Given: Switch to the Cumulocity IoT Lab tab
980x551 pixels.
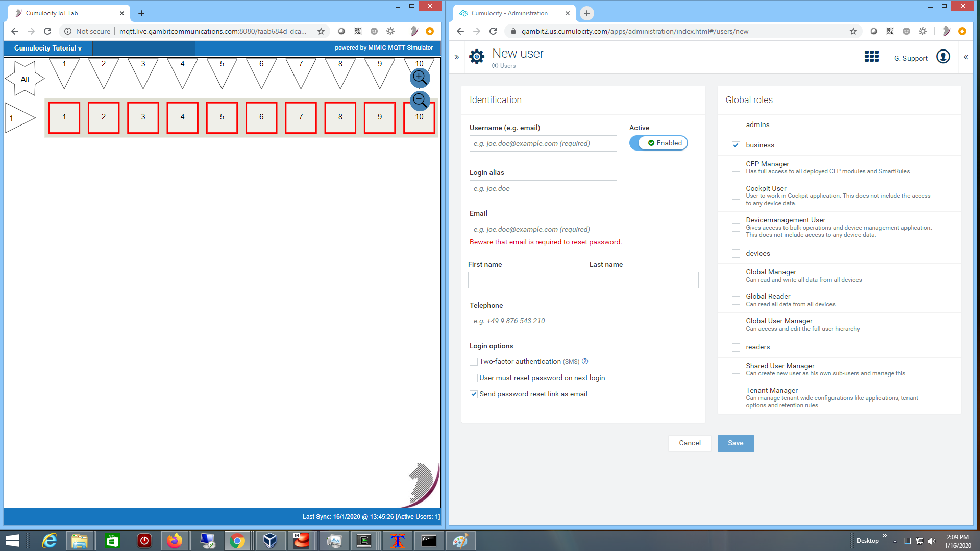Looking at the screenshot, I should [69, 13].
